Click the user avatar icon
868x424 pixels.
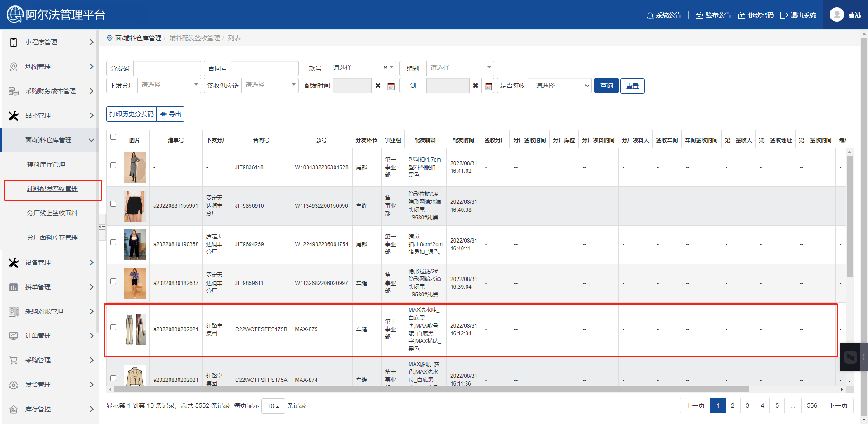pos(836,15)
